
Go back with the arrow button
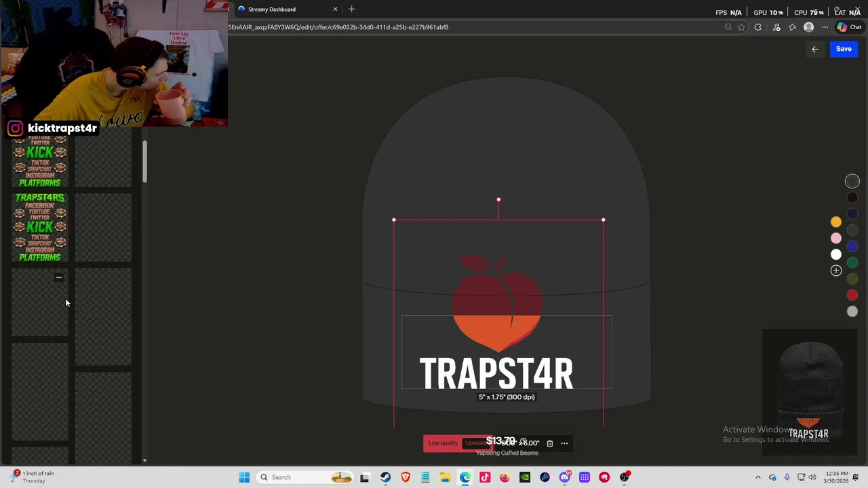click(x=815, y=49)
